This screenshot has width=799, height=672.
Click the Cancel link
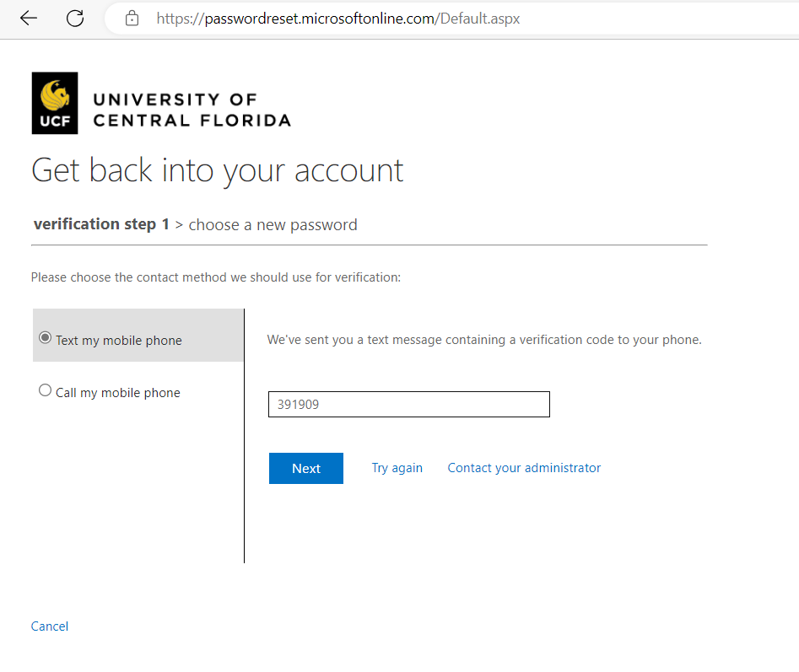[50, 626]
